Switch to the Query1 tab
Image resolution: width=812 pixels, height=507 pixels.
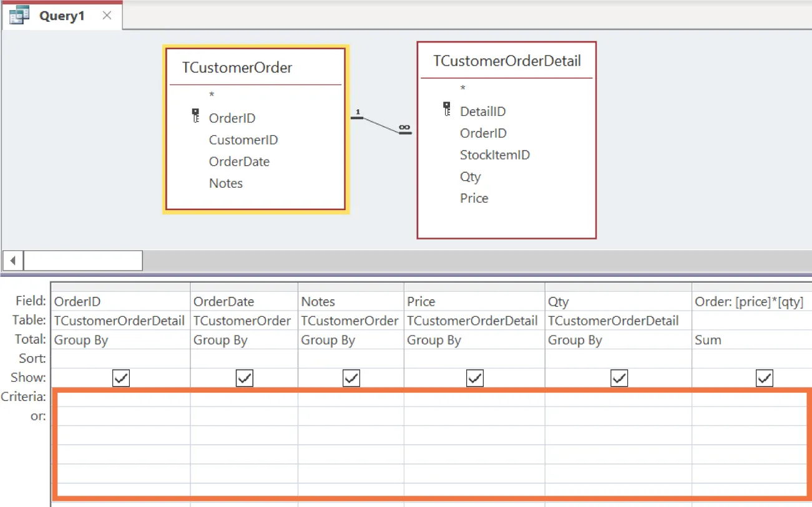coord(62,15)
